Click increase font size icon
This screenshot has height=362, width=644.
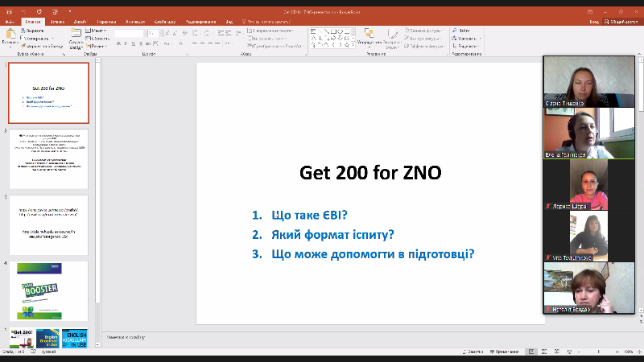pyautogui.click(x=167, y=33)
